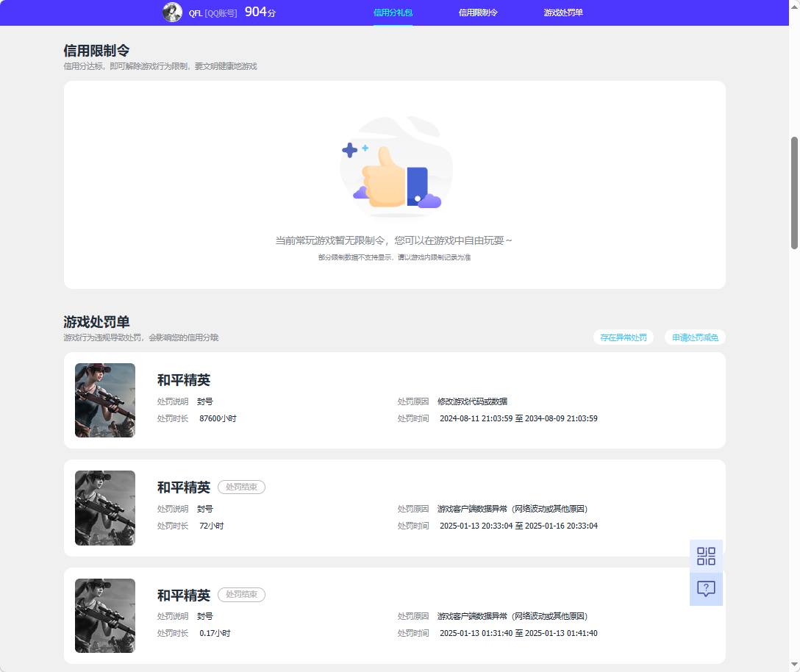The height and width of the screenshot is (672, 800).
Task: Click the 游戏处罚单 section heading
Action: [x=96, y=322]
